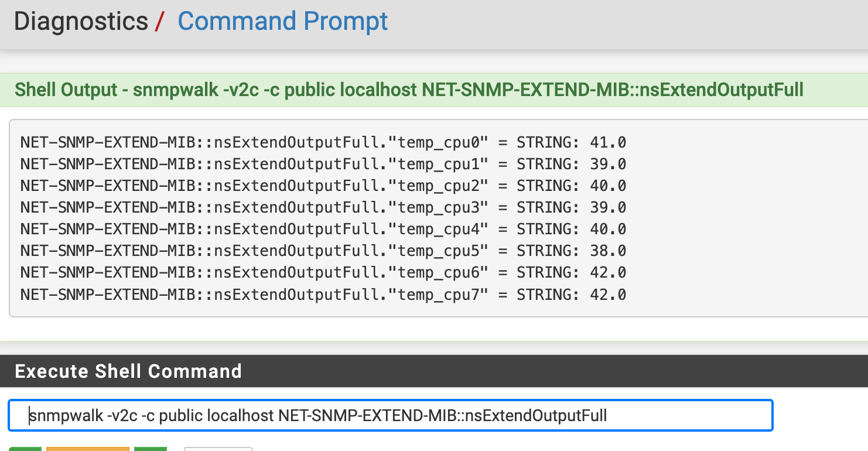The width and height of the screenshot is (868, 451).
Task: Click the temp_cpu2 result row
Action: click(x=323, y=186)
